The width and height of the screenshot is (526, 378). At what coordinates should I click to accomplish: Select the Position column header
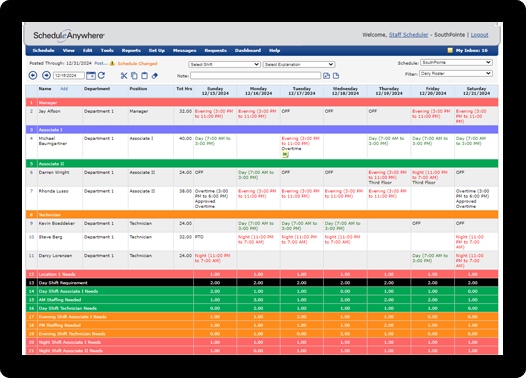138,89
